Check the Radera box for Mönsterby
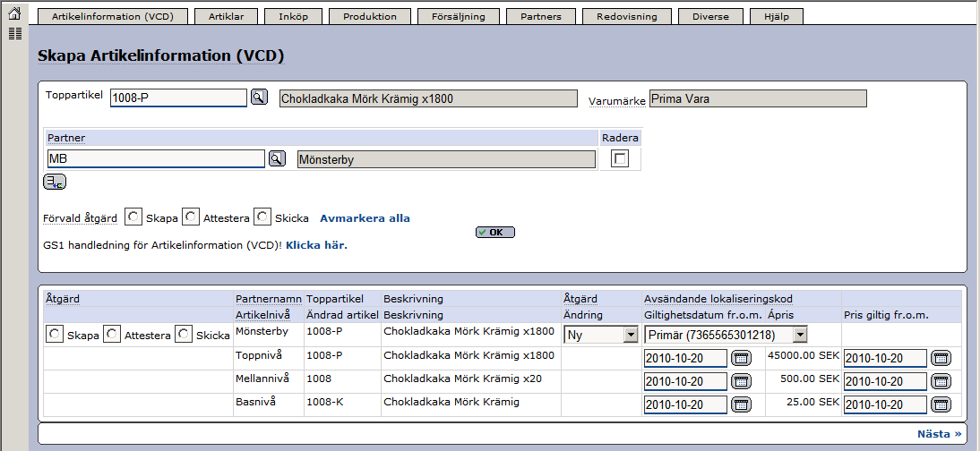Image resolution: width=980 pixels, height=451 pixels. point(620,159)
